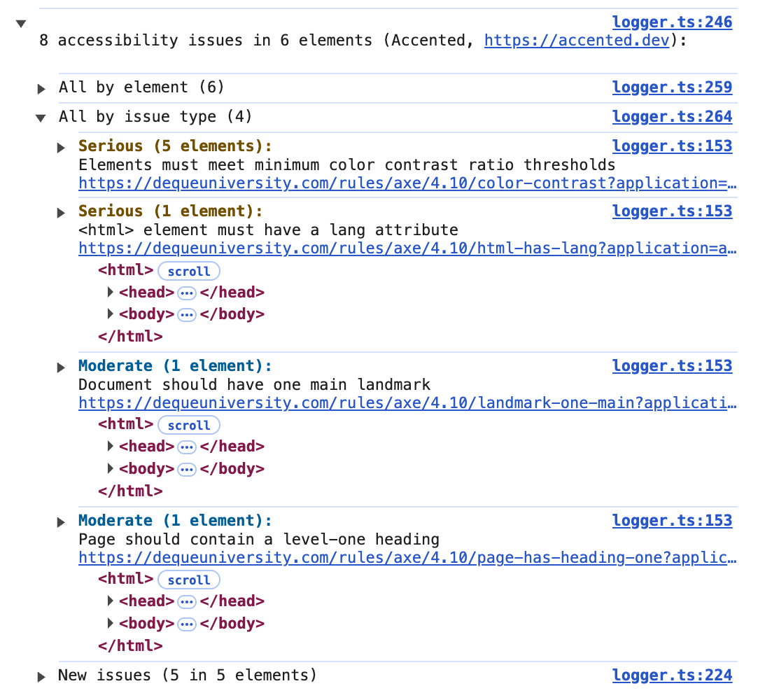Collapse the top accessibility log entry
758x700 pixels.
[x=20, y=23]
